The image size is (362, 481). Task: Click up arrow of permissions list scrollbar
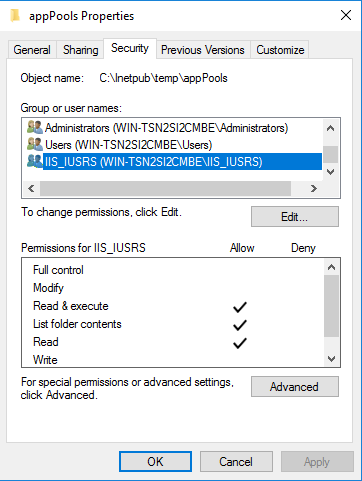331,267
